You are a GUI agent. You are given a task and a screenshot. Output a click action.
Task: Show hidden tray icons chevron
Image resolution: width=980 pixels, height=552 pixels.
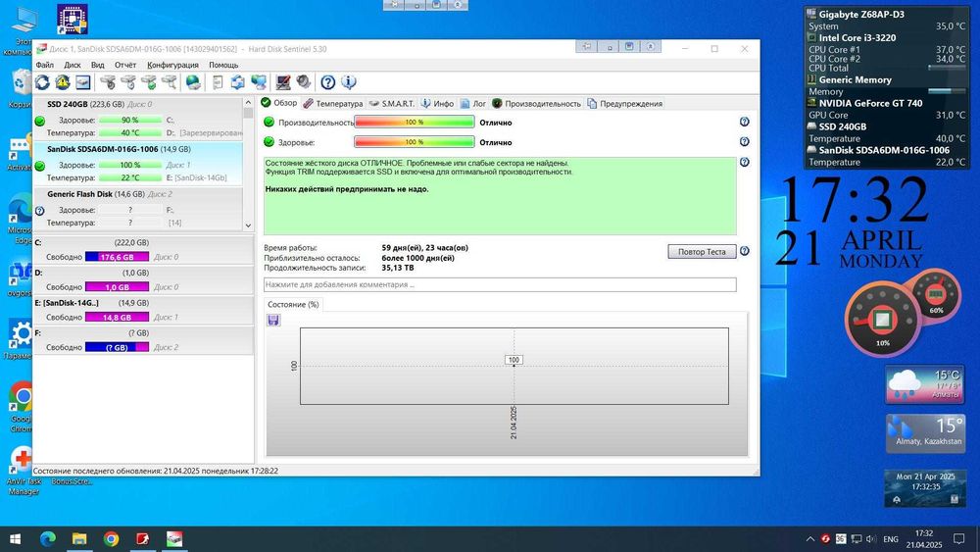click(810, 539)
